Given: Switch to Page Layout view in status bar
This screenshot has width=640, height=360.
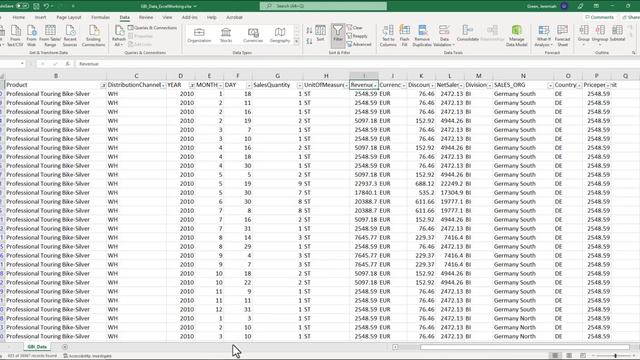Looking at the screenshot, I should point(569,356).
